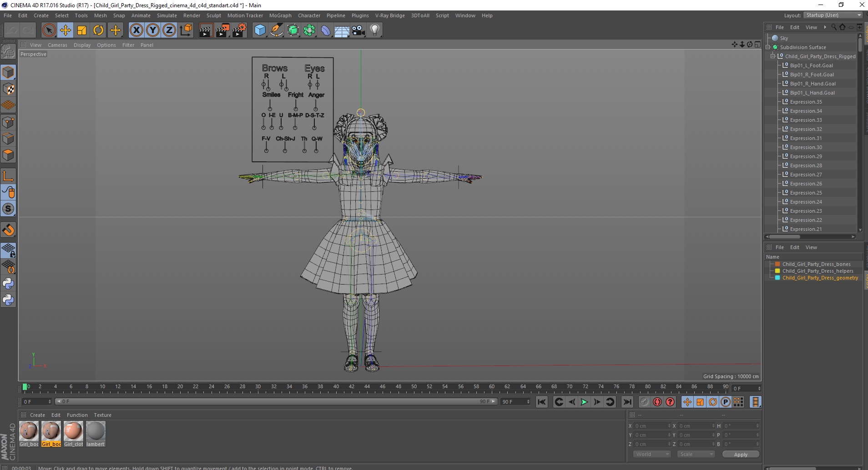Toggle parameter keyframe recording P
This screenshot has height=470, width=868.
point(726,402)
